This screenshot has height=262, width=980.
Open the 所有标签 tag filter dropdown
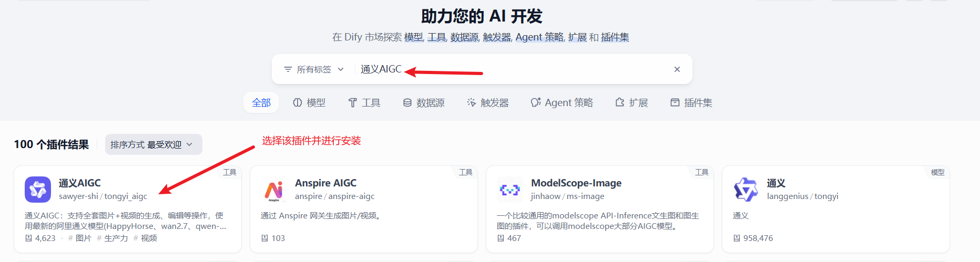[314, 69]
